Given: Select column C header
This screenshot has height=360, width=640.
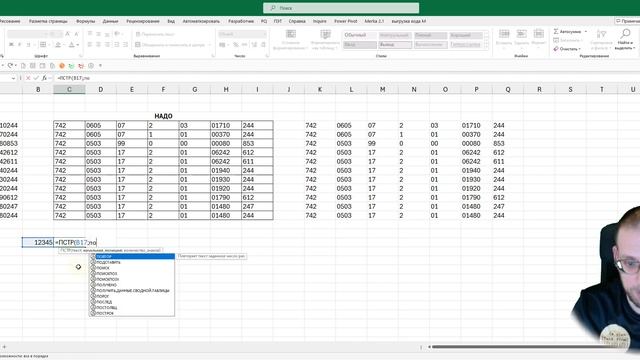Looking at the screenshot, I should (69, 89).
